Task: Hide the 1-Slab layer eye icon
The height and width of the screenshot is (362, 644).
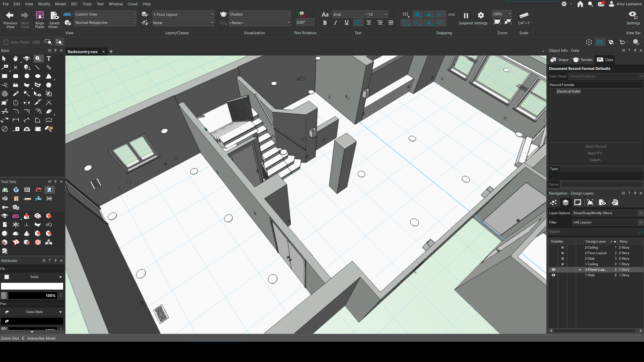Action: pyautogui.click(x=553, y=275)
